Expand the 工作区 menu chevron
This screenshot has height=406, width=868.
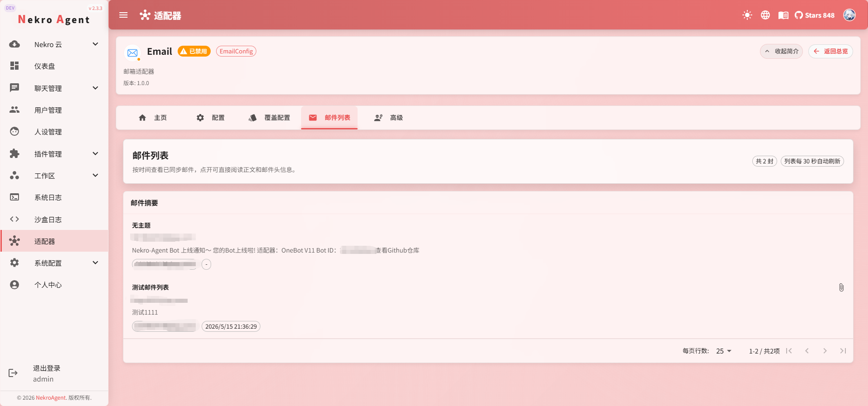pos(95,176)
